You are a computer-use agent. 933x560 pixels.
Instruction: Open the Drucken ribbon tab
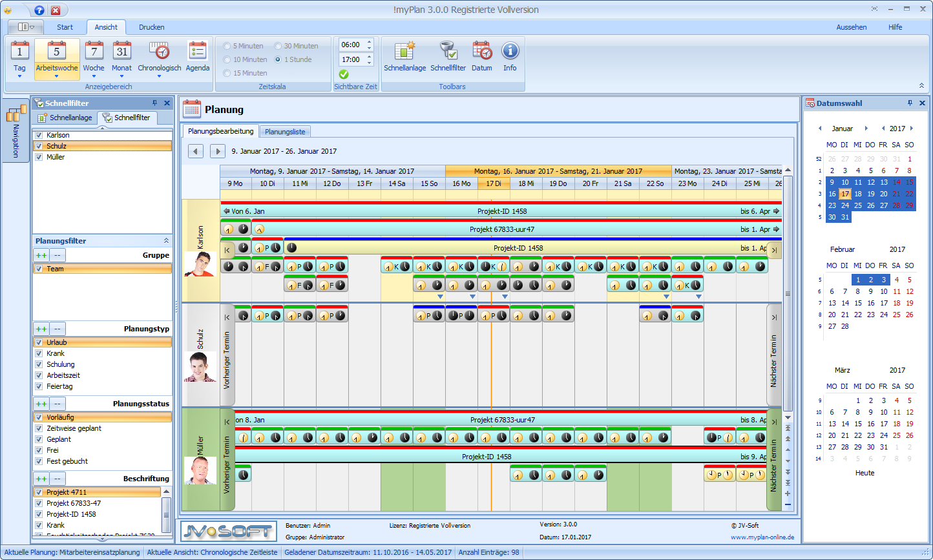coord(152,27)
